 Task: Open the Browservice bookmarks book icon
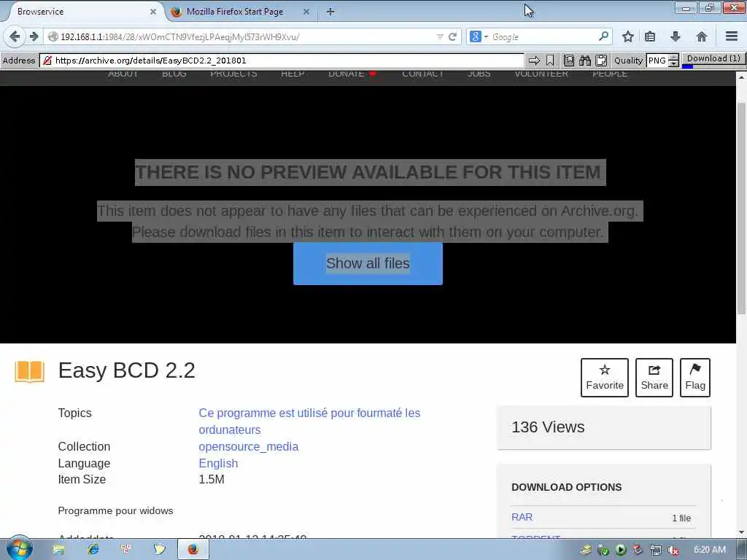tap(569, 61)
